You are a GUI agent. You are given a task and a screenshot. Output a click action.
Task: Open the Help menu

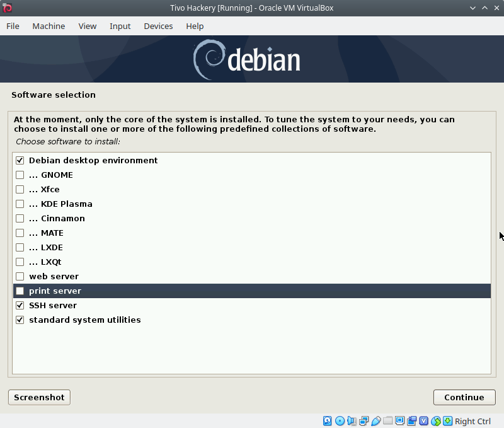pos(195,26)
